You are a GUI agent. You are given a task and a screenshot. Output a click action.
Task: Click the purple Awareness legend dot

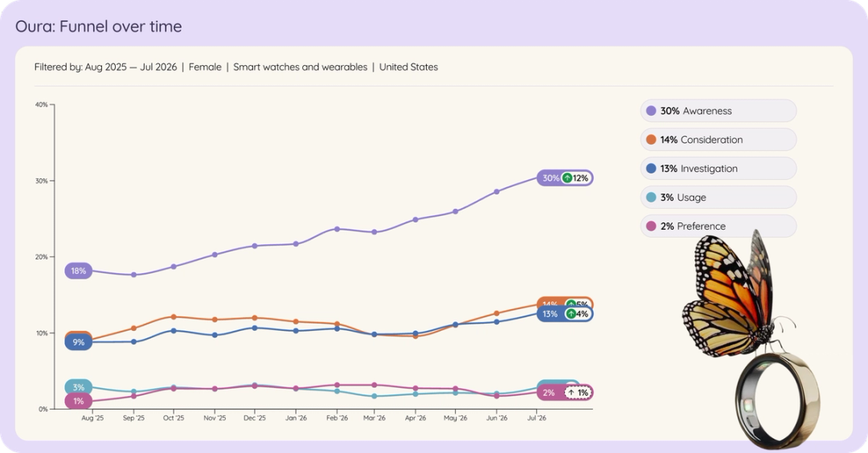click(x=651, y=111)
